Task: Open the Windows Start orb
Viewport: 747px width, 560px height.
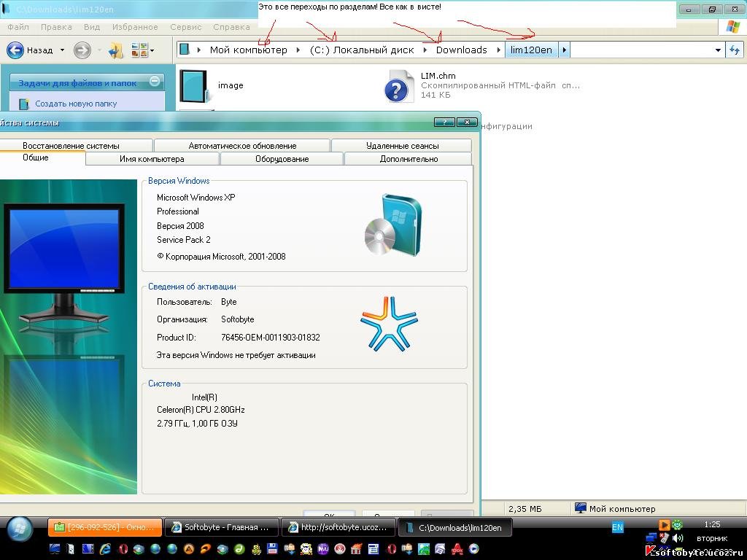Action: (x=20, y=529)
